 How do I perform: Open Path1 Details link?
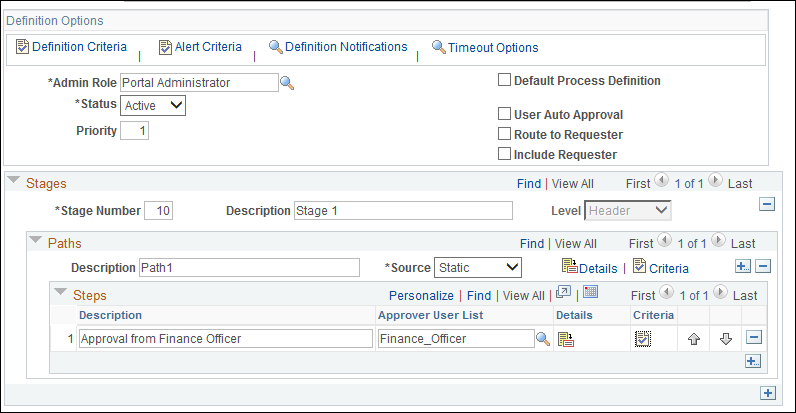[598, 268]
